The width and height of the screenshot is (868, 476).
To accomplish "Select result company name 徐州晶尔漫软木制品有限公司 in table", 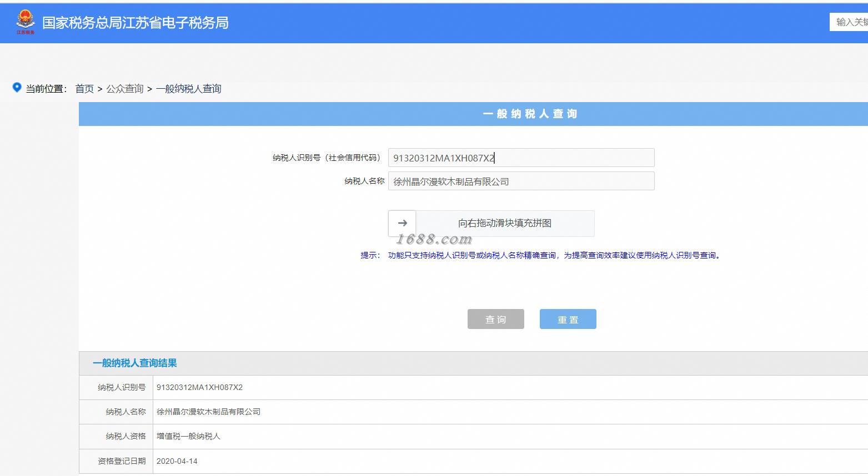I will tap(209, 412).
